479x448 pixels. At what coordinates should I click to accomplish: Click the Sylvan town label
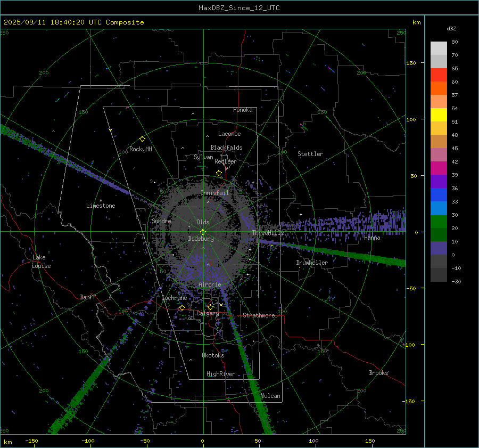tap(203, 157)
